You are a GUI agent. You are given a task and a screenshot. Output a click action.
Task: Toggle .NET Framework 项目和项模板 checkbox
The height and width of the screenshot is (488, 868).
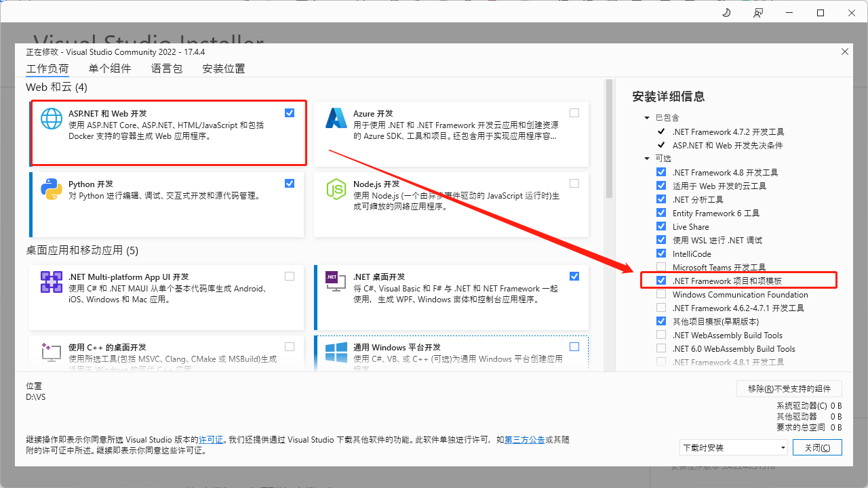tap(661, 281)
